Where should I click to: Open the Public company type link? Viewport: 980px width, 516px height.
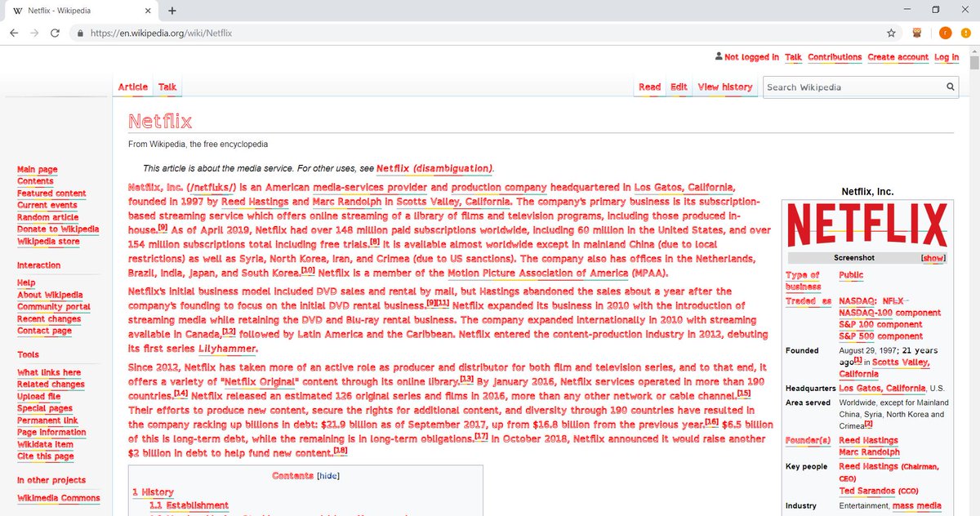point(851,276)
